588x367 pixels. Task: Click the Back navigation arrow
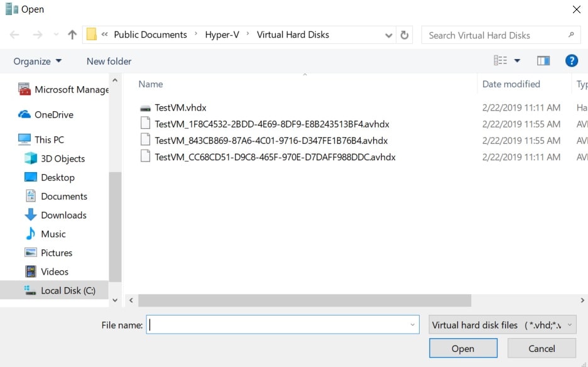pyautogui.click(x=14, y=35)
